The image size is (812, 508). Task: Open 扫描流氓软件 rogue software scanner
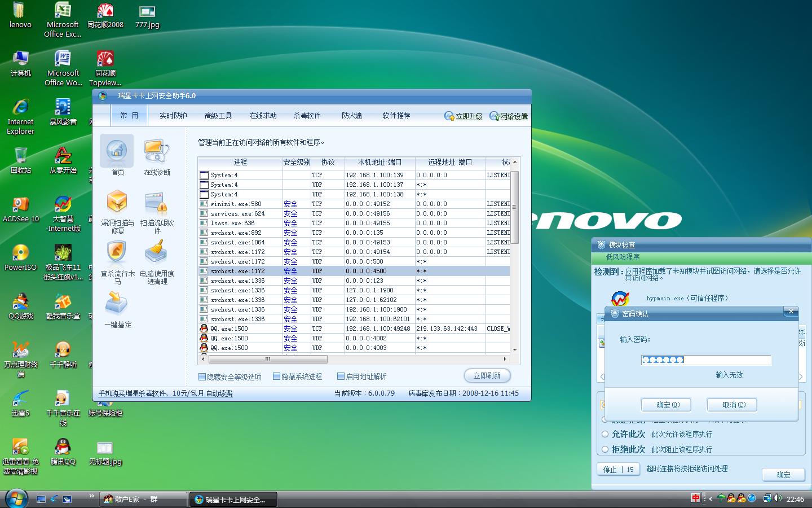pos(156,203)
